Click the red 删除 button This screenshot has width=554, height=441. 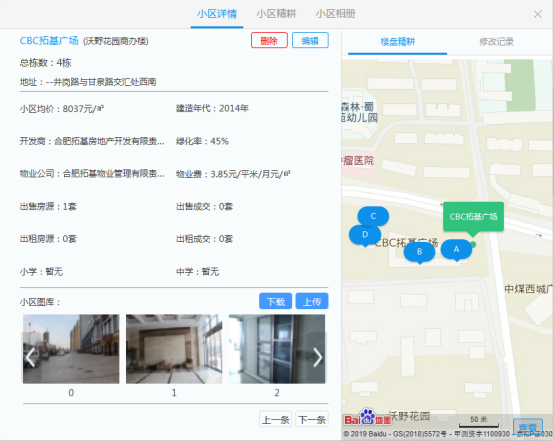(269, 41)
